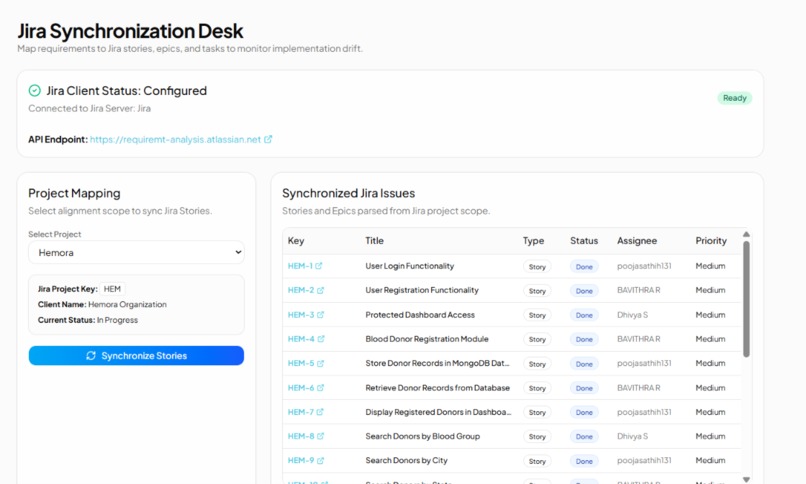Screen dimensions: 806x484
Task: Open the HEM-7 issue key link
Action: [301, 412]
